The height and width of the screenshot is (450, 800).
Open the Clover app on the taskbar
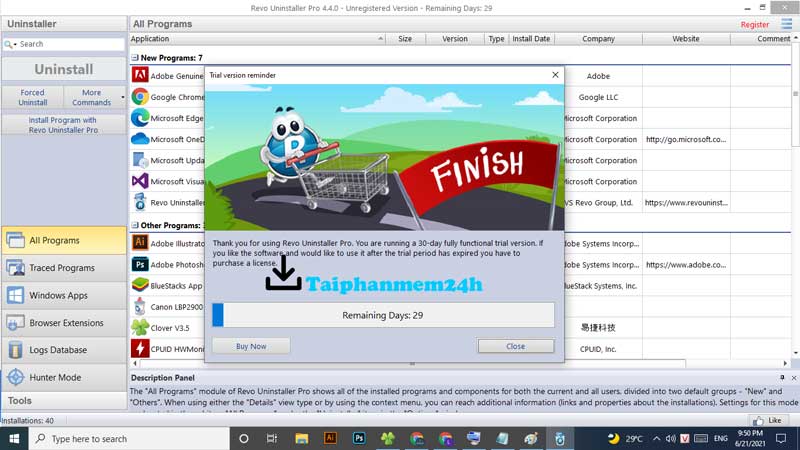click(388, 438)
